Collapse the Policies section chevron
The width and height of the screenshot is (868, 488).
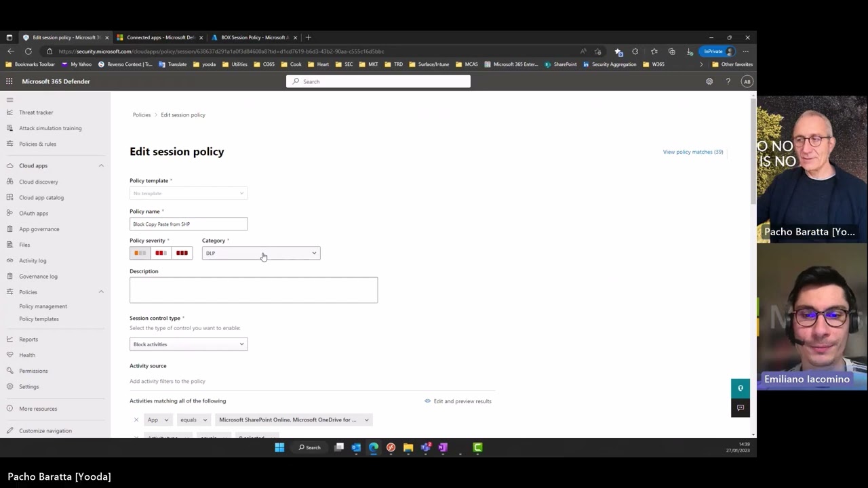tap(101, 292)
